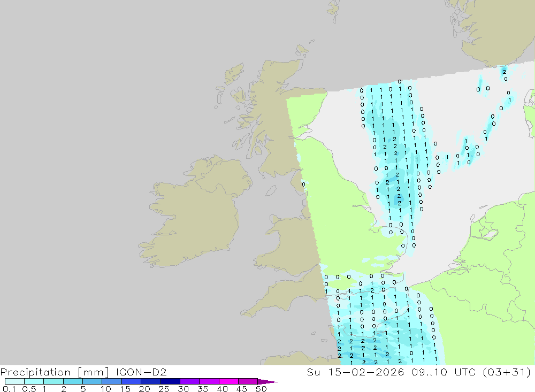
Task: Click the 'Precipitation' title text
Action: [35, 372]
